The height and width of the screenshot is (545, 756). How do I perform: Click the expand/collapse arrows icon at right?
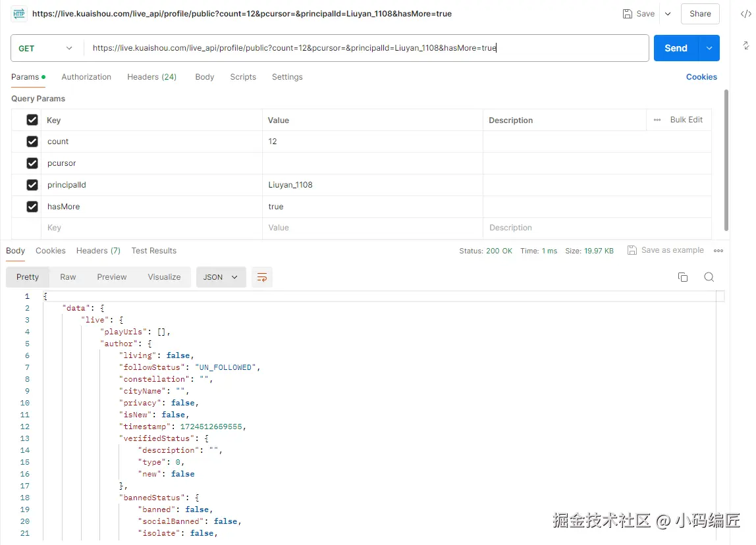(746, 45)
